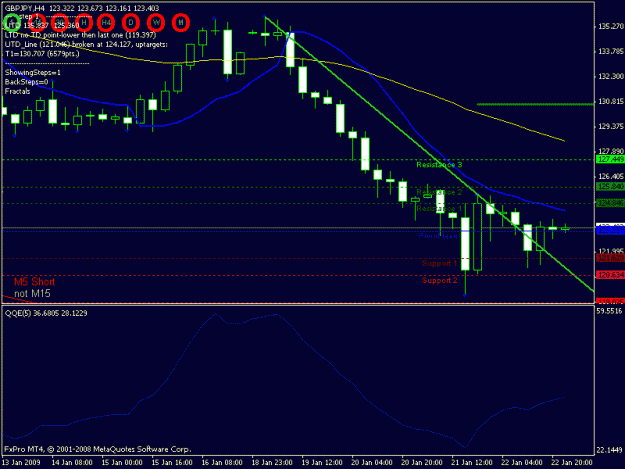This screenshot has width=625, height=469.
Task: Click the 'T1=130.707 (6579pts.)' target text
Action: (x=42, y=53)
